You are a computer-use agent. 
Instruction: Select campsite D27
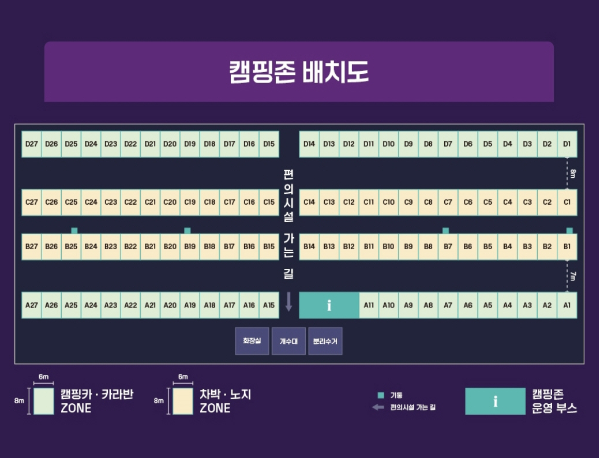coord(31,144)
